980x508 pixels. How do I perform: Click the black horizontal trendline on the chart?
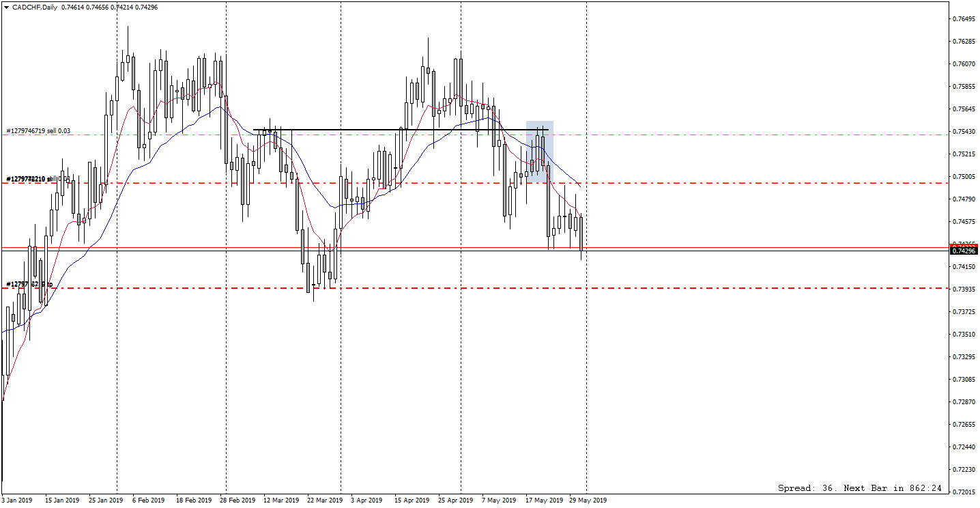401,130
